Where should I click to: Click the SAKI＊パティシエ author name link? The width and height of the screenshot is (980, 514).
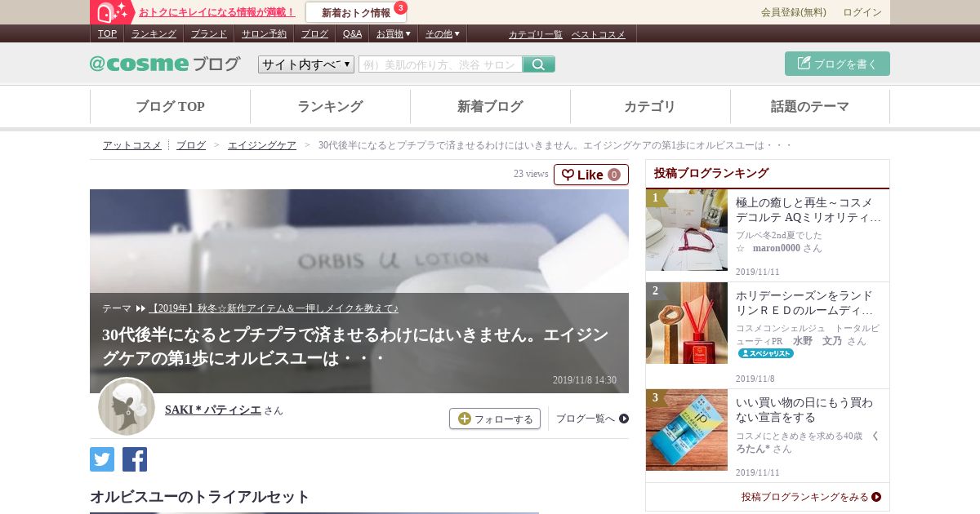213,410
